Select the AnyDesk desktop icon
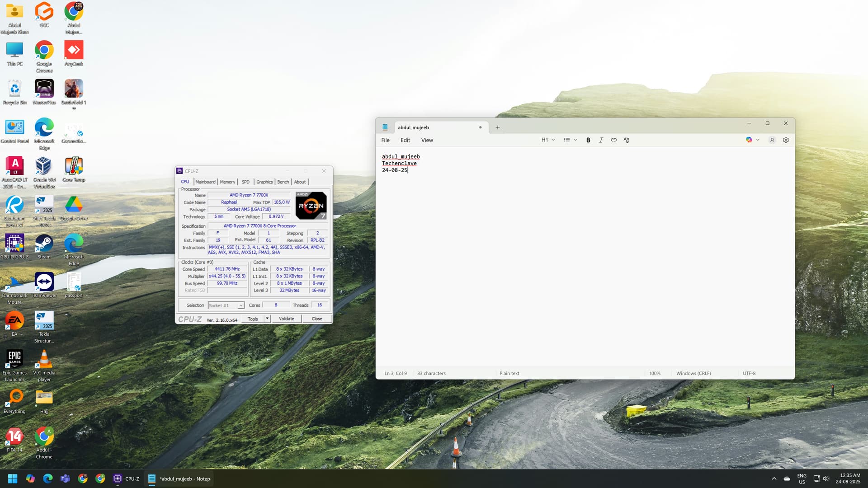The height and width of the screenshot is (488, 868). click(74, 54)
